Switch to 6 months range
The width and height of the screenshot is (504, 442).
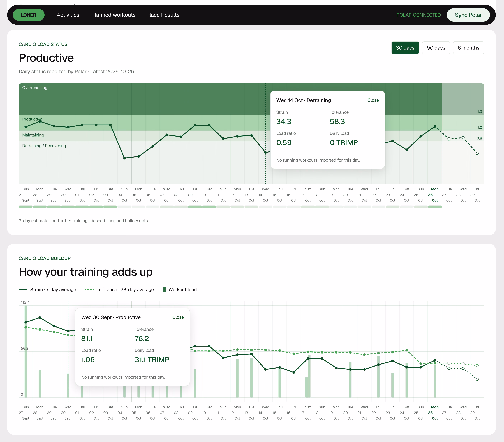tap(468, 48)
